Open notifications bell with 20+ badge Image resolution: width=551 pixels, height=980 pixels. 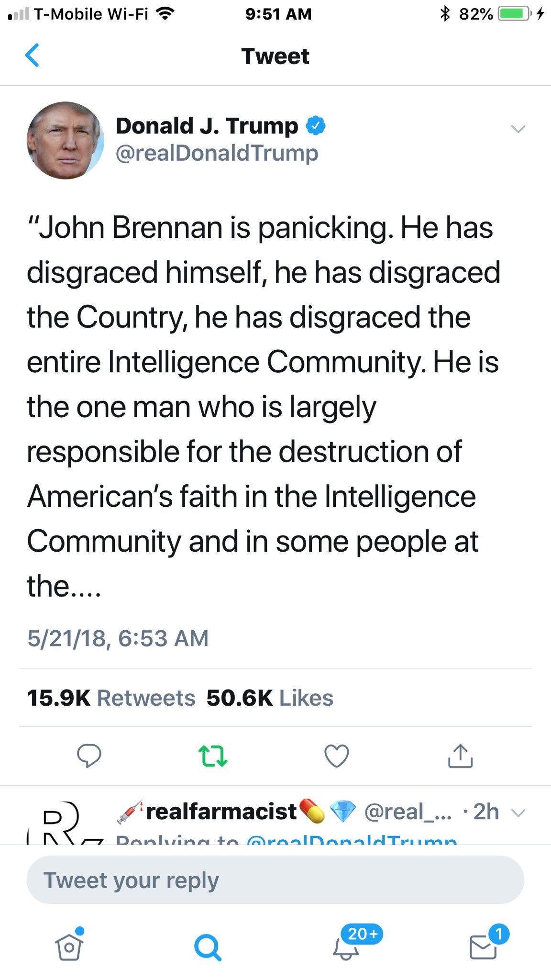[346, 947]
